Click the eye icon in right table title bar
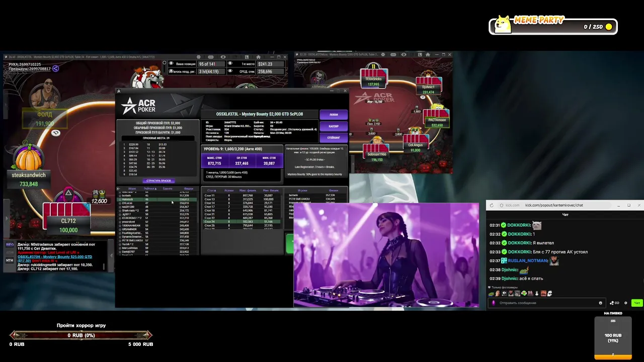This screenshot has height=362, width=644. tap(404, 54)
